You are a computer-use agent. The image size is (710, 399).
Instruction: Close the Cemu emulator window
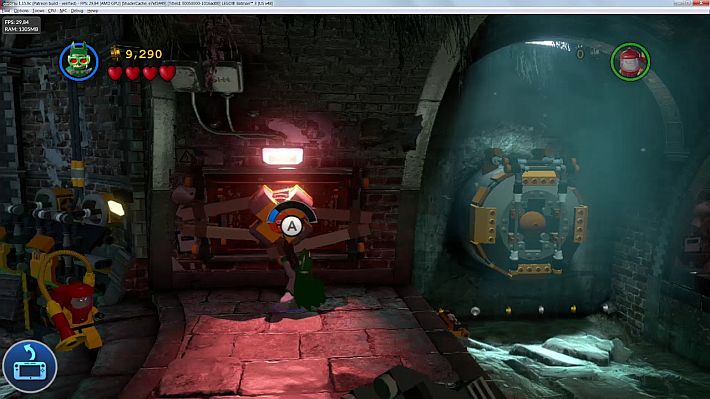click(x=701, y=3)
